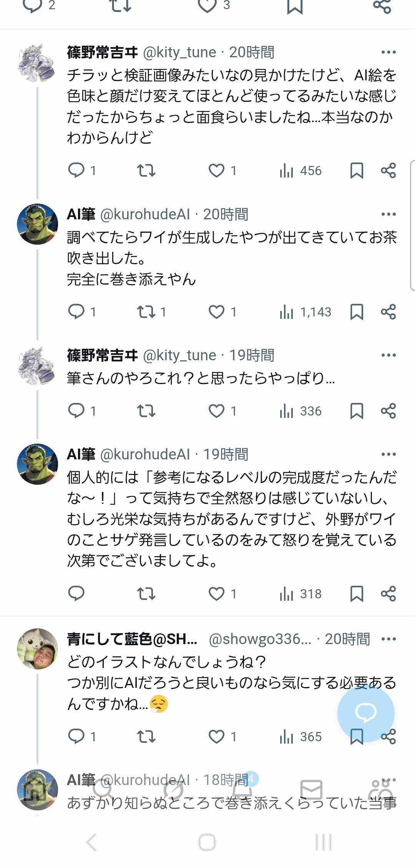Repost AI筆's tweet with 1,143 views

146,312
